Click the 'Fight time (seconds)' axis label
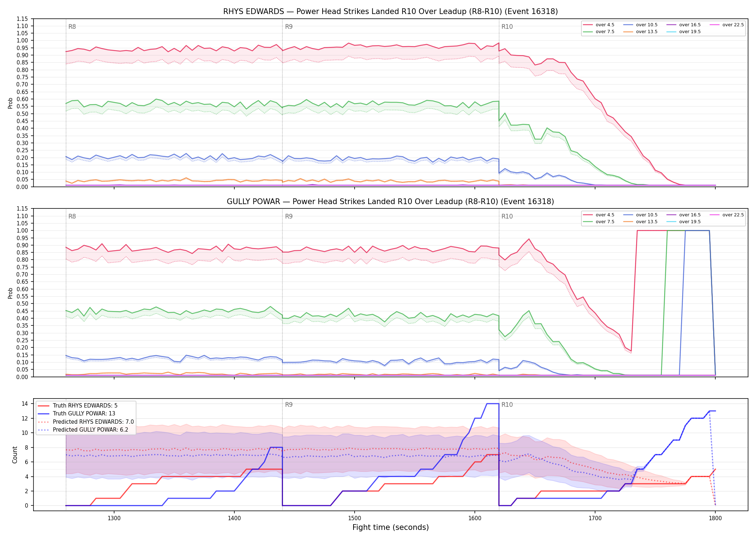This screenshot has height=540, width=756. click(391, 527)
